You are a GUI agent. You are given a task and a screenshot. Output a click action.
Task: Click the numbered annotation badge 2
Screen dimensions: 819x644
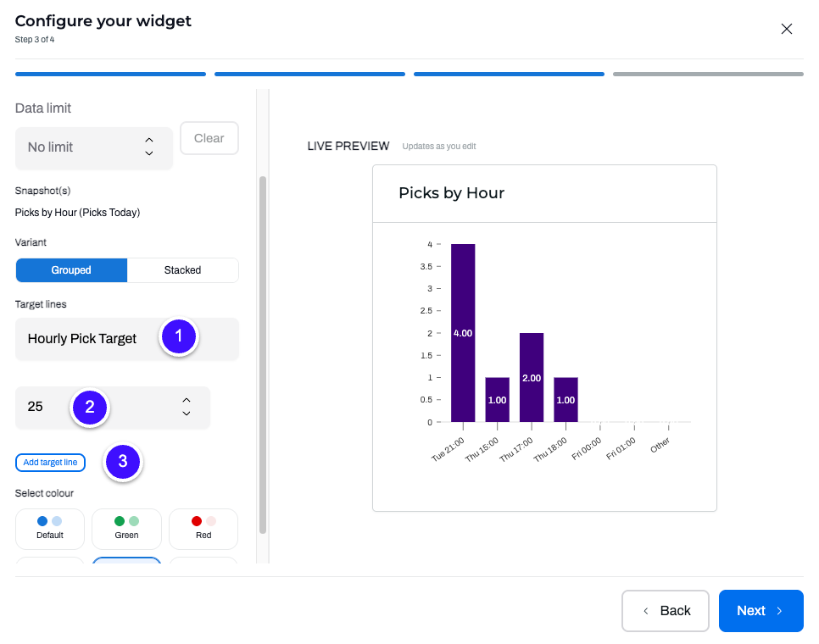[90, 408]
